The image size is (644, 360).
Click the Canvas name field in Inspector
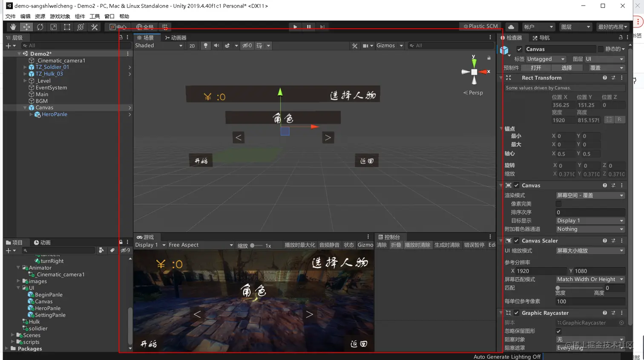tap(560, 49)
